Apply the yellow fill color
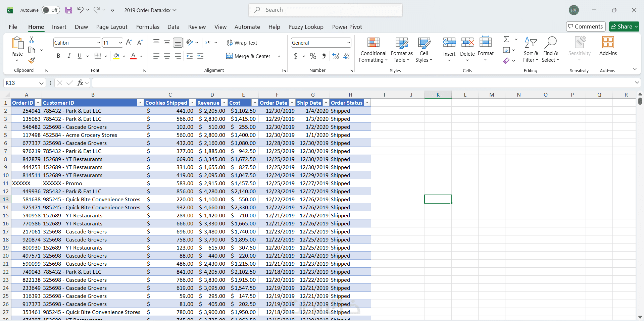644x321 pixels. pos(116,56)
